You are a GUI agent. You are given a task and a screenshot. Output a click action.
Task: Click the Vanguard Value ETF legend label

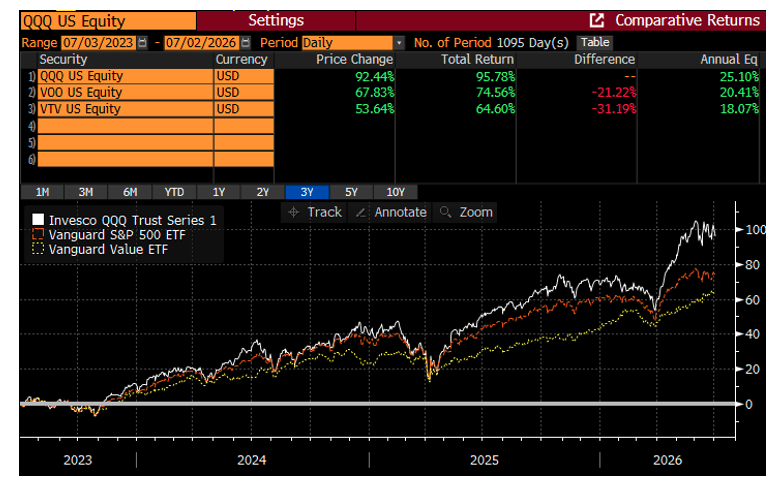[x=108, y=250]
